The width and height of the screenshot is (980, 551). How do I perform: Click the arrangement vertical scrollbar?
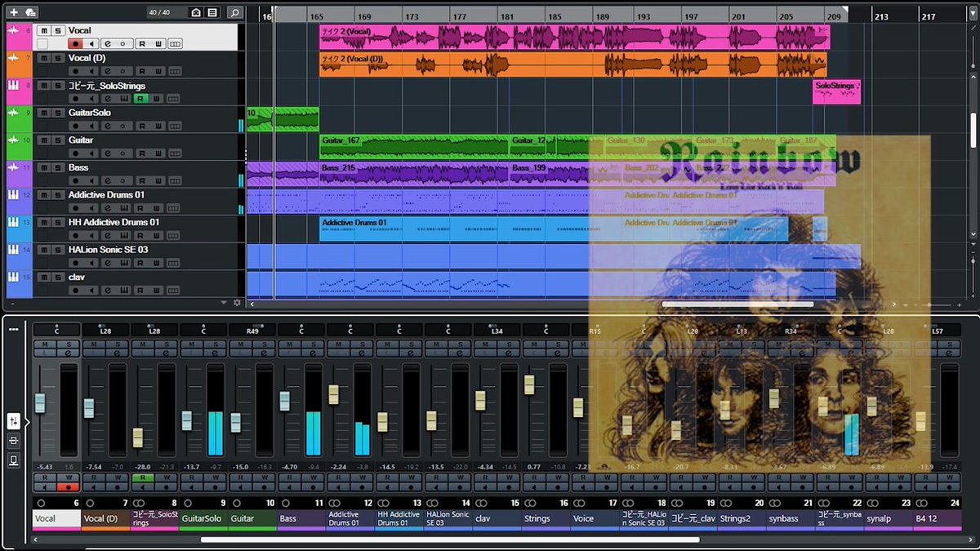pos(973,131)
